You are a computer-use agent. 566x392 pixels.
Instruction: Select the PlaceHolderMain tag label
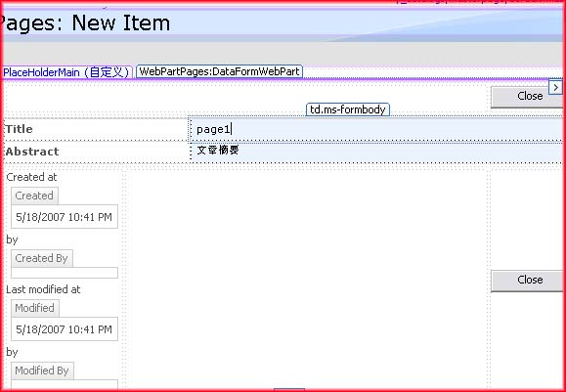coord(66,72)
